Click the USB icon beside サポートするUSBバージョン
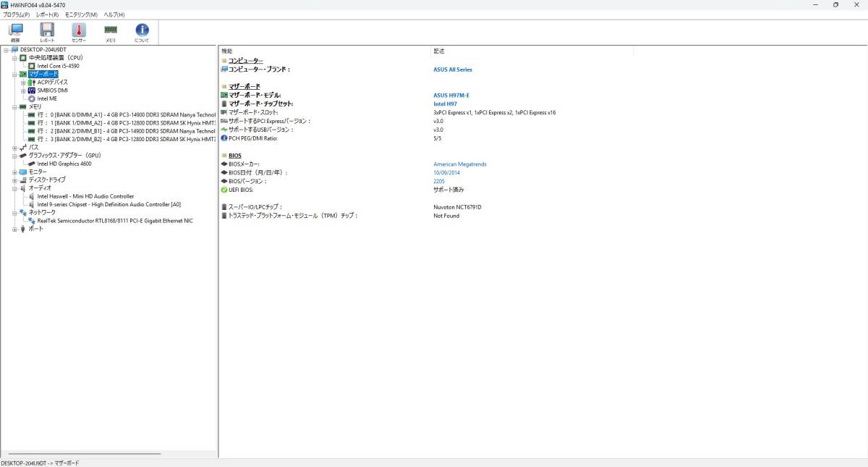 click(224, 130)
